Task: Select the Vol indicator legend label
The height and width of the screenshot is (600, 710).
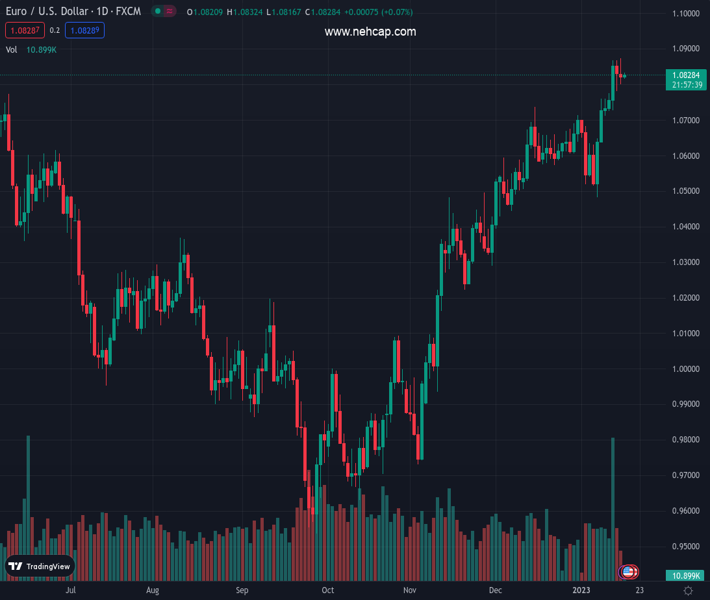Action: click(12, 49)
